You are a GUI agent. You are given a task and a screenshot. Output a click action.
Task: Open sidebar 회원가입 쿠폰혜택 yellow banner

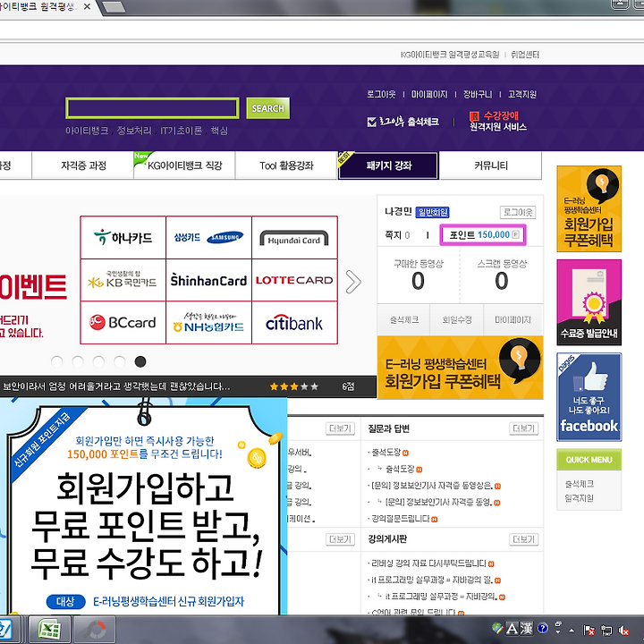pyautogui.click(x=589, y=208)
